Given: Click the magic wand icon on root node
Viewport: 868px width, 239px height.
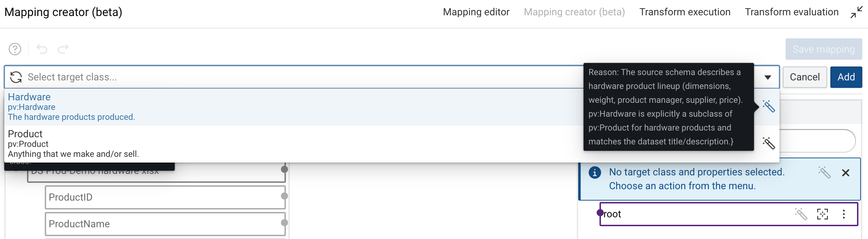Looking at the screenshot, I should point(801,214).
